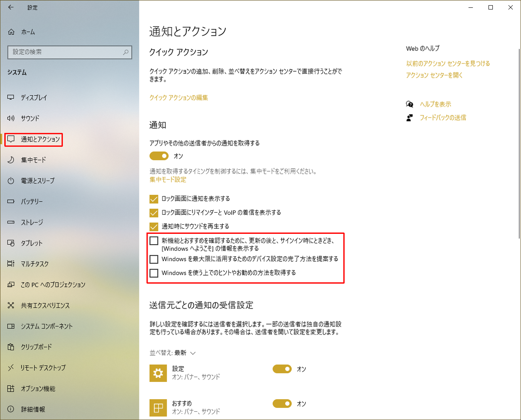Click the 集中モード moon icon

[x=11, y=160]
